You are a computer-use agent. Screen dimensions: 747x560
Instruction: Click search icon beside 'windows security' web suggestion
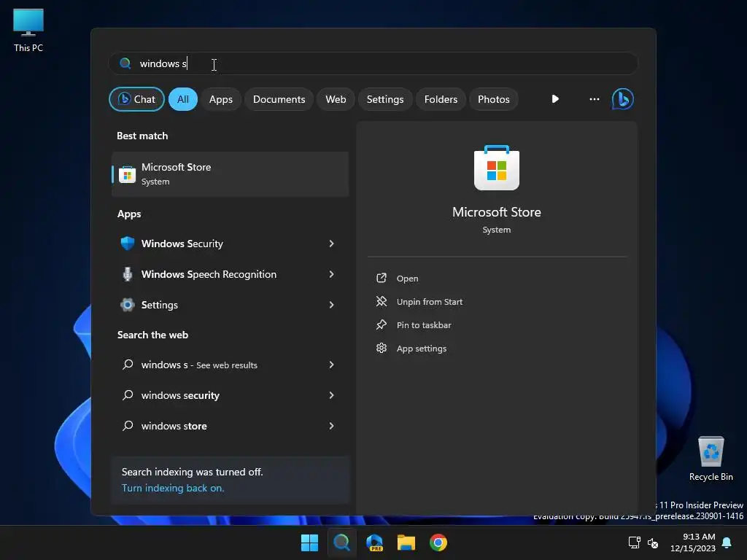(x=127, y=395)
